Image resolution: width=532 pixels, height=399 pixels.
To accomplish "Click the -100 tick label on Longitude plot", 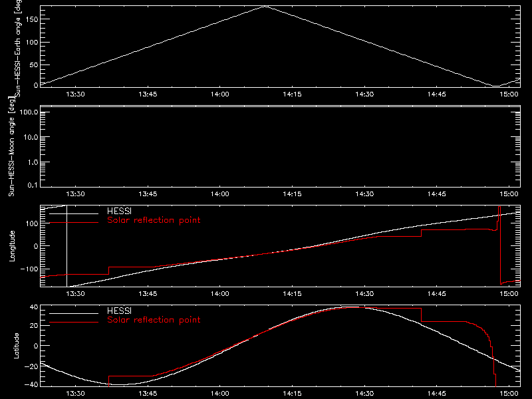I will point(29,269).
